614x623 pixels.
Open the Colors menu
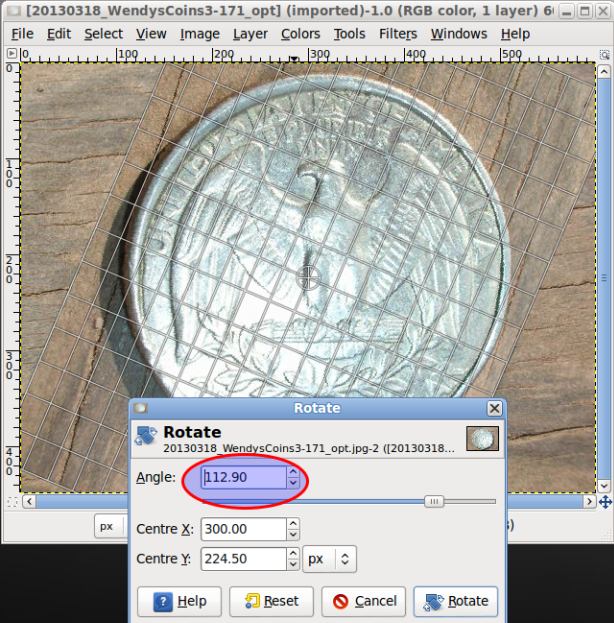[x=300, y=34]
